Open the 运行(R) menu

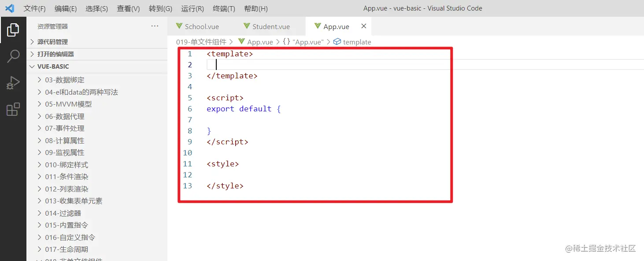[x=192, y=8]
